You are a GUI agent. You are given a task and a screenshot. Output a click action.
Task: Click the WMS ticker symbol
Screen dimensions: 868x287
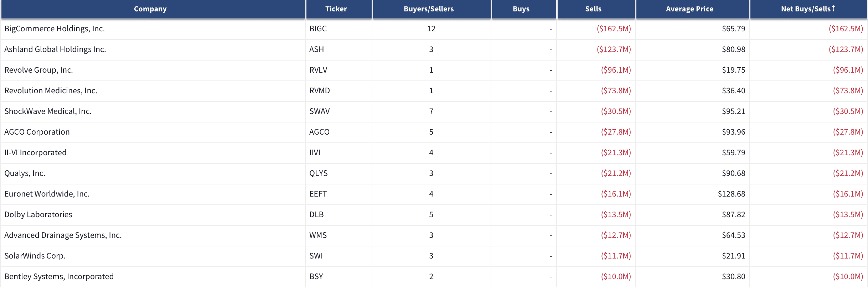click(x=318, y=235)
